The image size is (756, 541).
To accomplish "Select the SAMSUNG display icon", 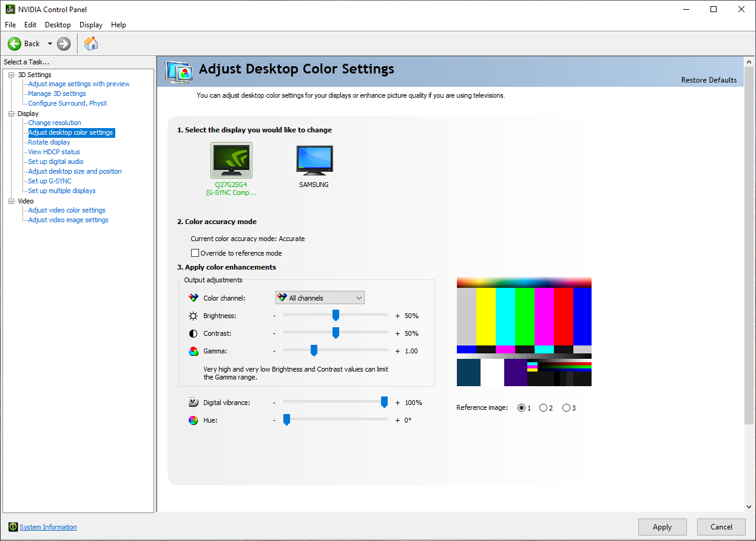I will pos(314,160).
